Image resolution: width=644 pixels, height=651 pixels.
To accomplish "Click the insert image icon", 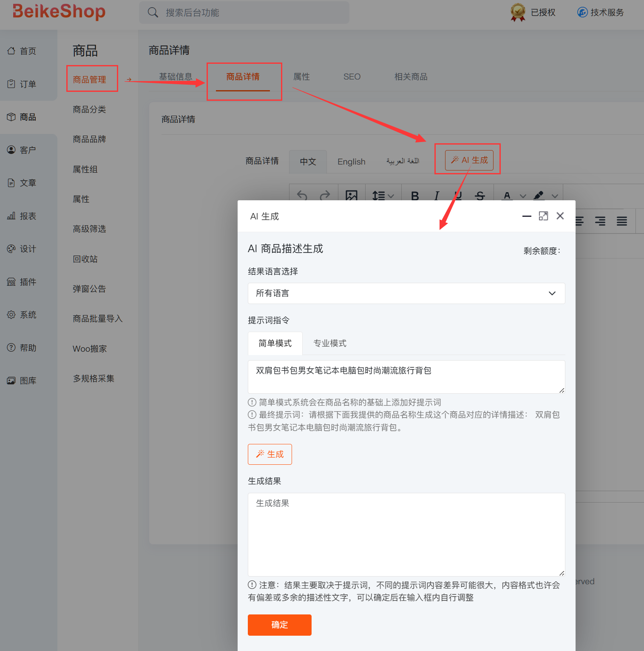I will [352, 195].
